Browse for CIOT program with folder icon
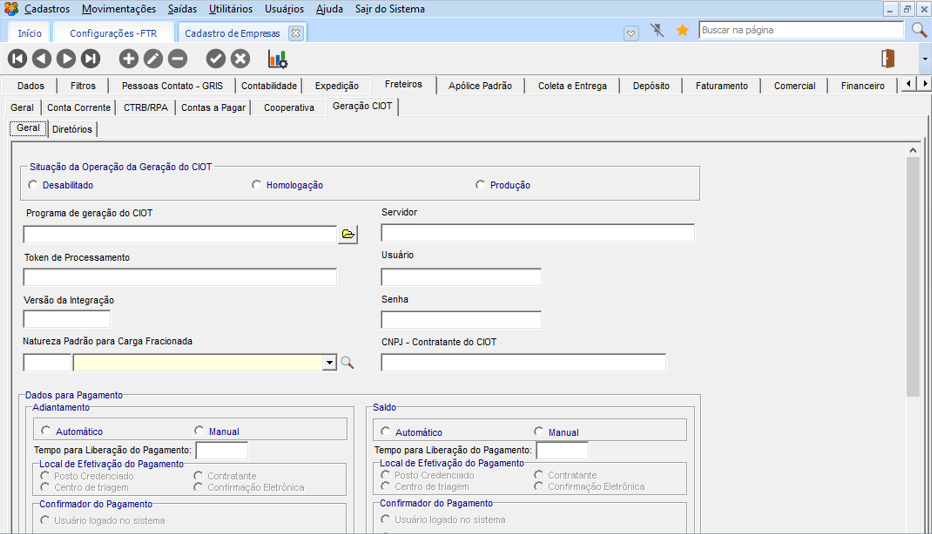932x534 pixels. (348, 234)
